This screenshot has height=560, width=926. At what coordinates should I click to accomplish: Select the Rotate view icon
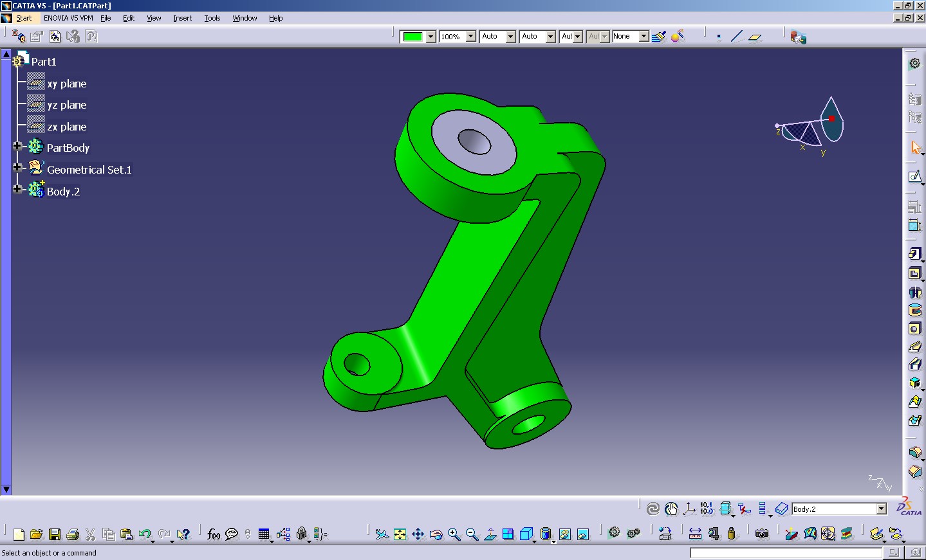coord(436,534)
